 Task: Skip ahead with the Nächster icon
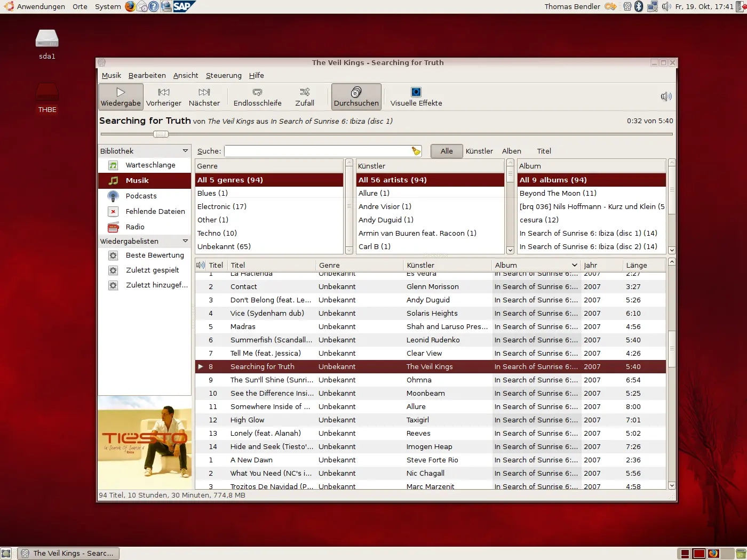[x=204, y=96]
